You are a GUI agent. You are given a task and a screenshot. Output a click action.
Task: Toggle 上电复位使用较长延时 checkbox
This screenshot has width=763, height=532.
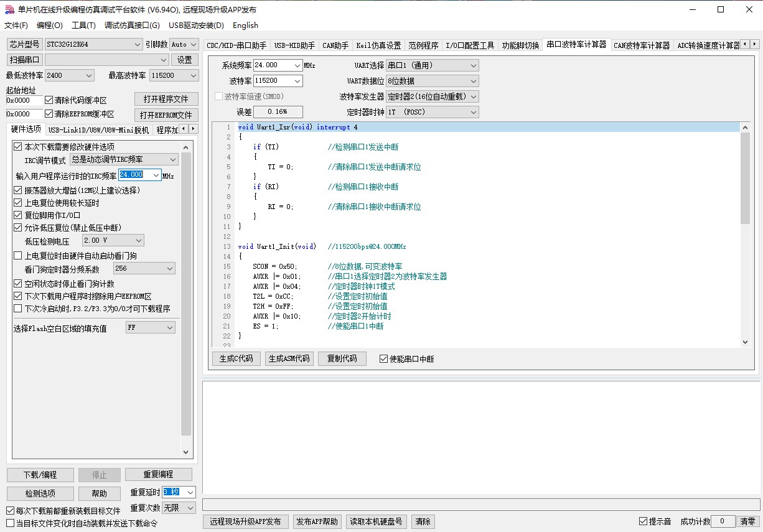coord(18,203)
